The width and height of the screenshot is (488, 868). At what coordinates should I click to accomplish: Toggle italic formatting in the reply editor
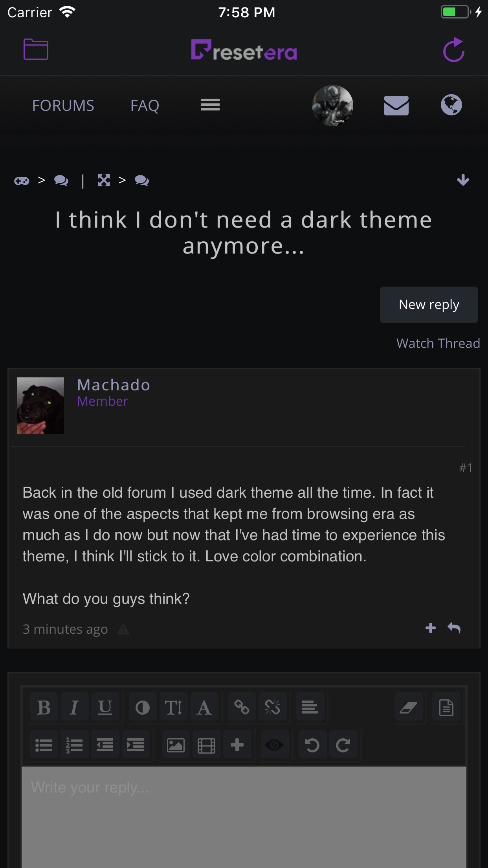click(x=74, y=707)
